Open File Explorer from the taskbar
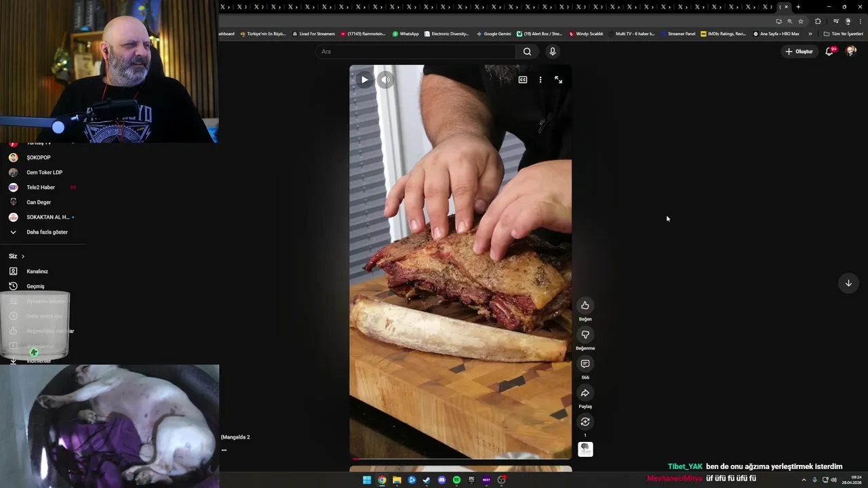868x488 pixels. click(x=397, y=480)
